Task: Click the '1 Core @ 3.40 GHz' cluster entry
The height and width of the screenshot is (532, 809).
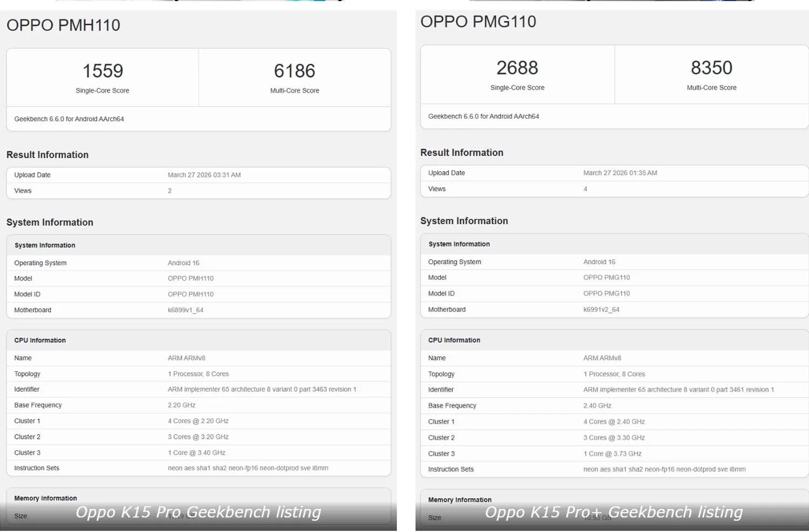Action: pyautogui.click(x=196, y=453)
